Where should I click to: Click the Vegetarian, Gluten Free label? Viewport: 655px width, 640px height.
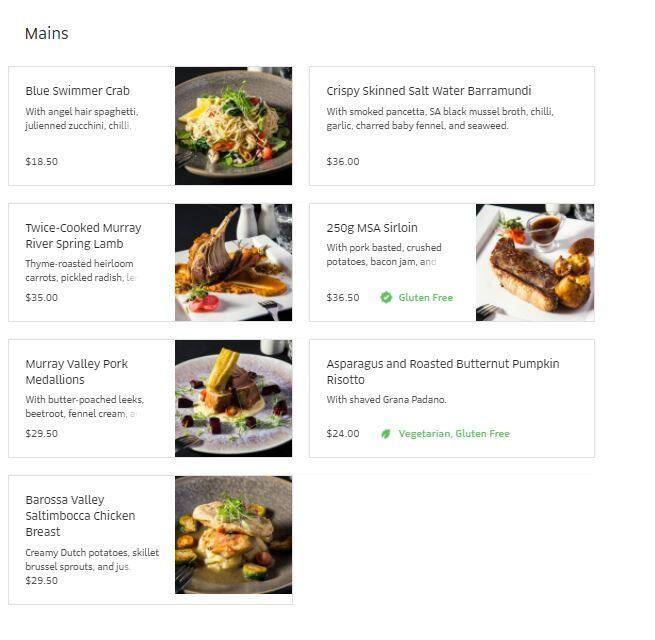453,434
